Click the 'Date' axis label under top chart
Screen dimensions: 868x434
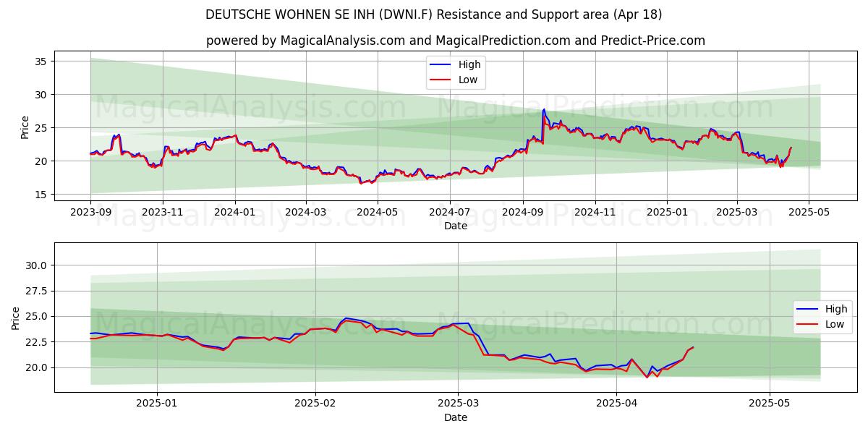[x=456, y=226]
